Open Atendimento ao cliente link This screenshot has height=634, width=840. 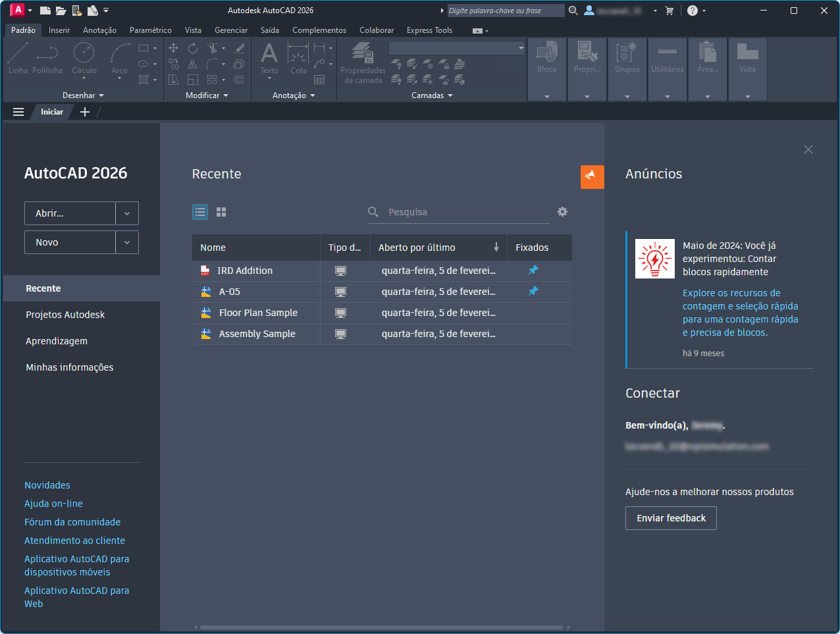74,541
